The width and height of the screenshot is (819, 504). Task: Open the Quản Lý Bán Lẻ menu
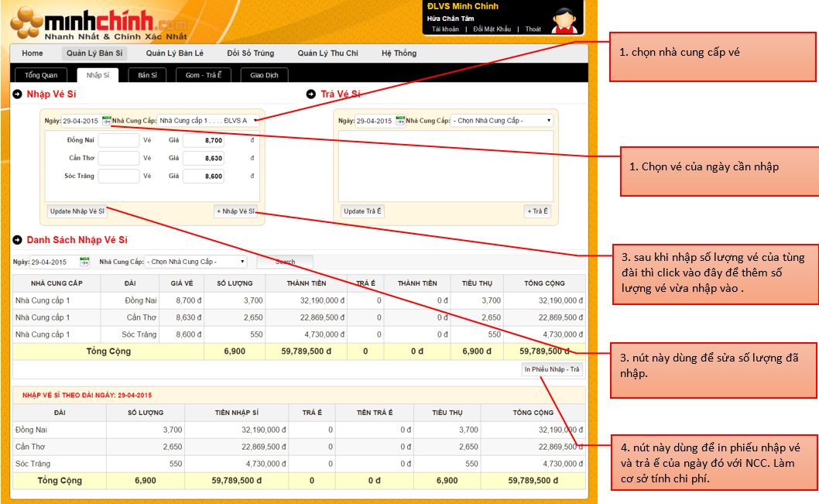pyautogui.click(x=175, y=53)
